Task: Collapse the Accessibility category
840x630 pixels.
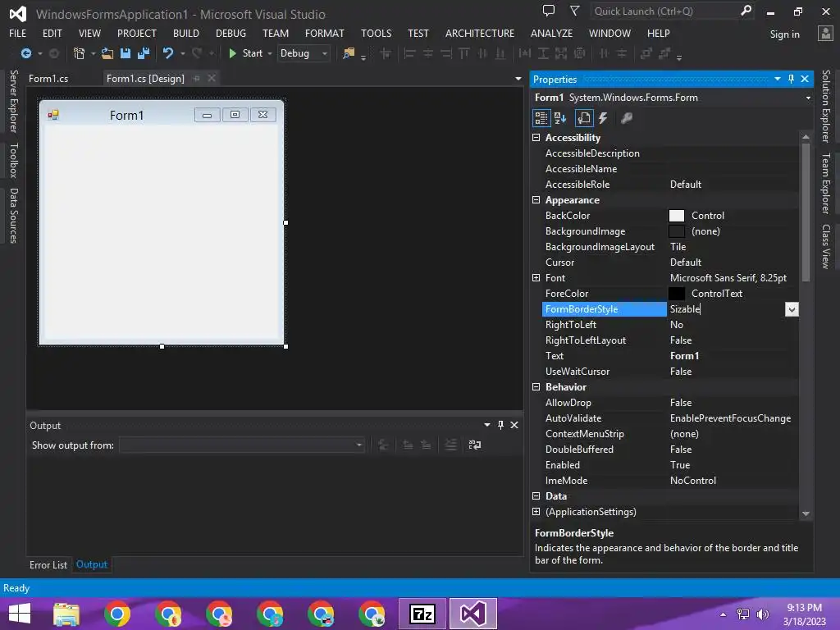Action: pos(536,138)
